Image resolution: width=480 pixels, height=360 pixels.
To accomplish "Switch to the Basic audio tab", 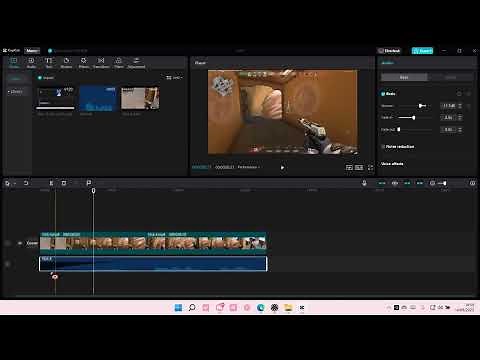I will 404,77.
